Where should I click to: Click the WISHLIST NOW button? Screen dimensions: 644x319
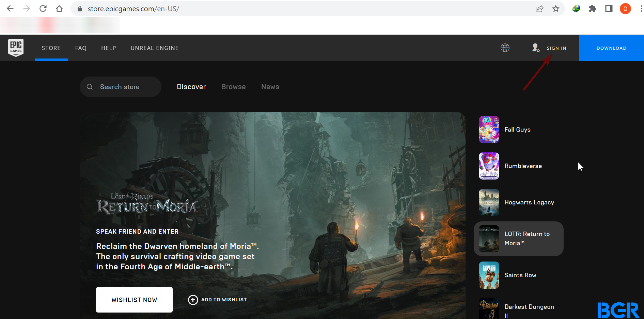(x=134, y=300)
